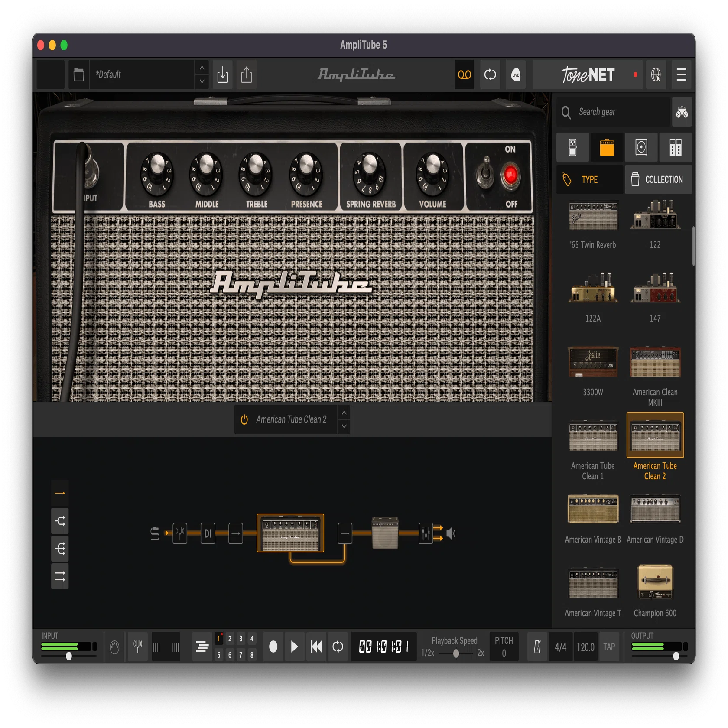Click the tuner block in signal chain
728x728 pixels.
180,533
